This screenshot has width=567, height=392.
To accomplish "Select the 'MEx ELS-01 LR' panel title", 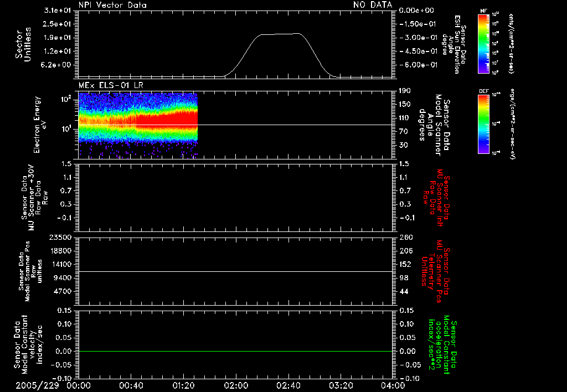I will coord(111,85).
